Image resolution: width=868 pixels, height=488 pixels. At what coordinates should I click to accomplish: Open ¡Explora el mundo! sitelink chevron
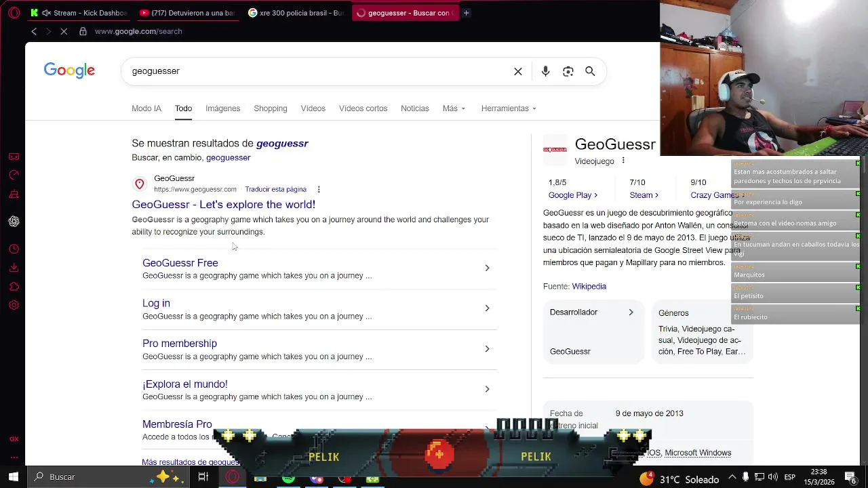[487, 389]
